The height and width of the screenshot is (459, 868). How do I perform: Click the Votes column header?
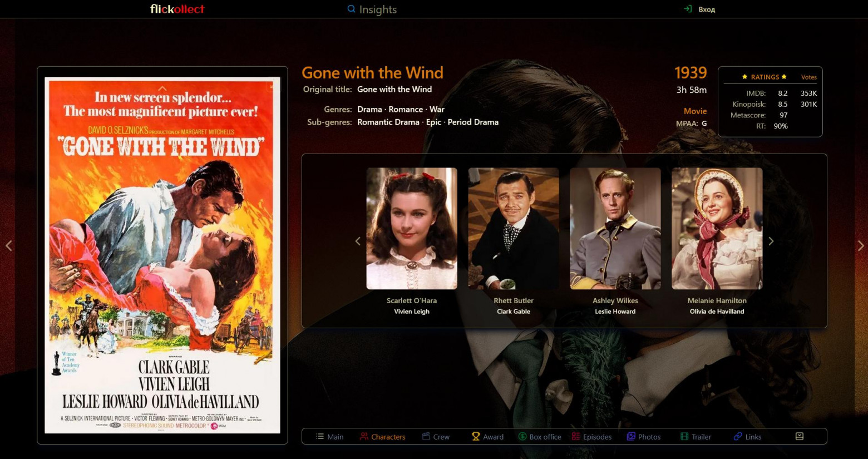(x=809, y=77)
